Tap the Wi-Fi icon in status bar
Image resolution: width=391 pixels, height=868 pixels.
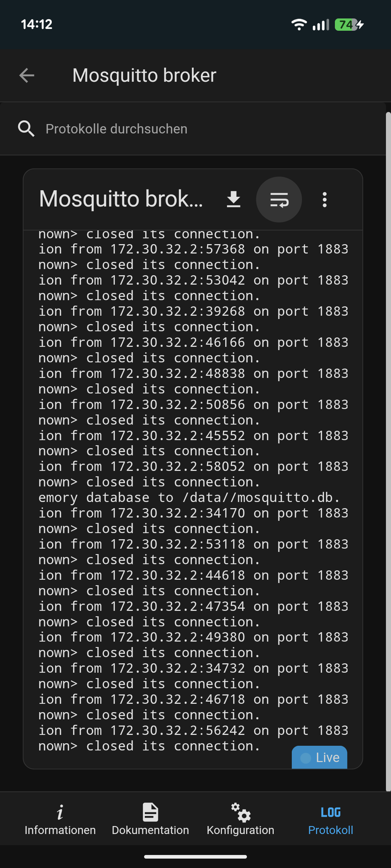click(299, 25)
